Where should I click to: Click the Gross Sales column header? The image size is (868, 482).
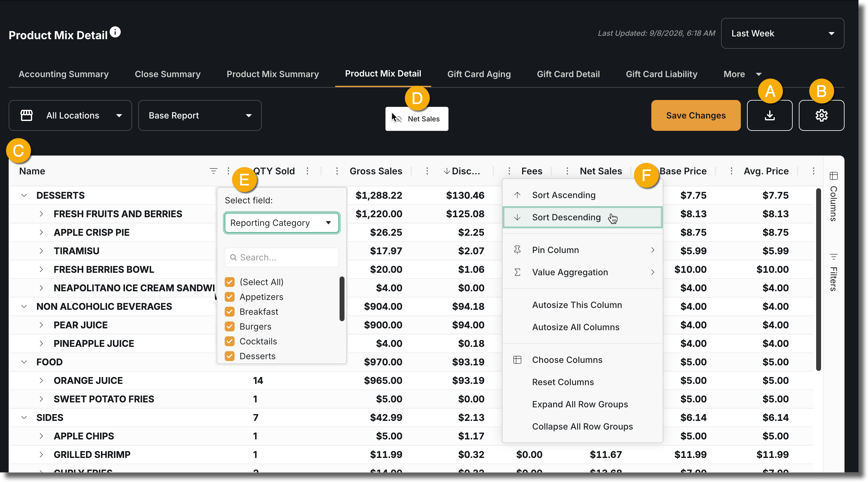(x=376, y=171)
